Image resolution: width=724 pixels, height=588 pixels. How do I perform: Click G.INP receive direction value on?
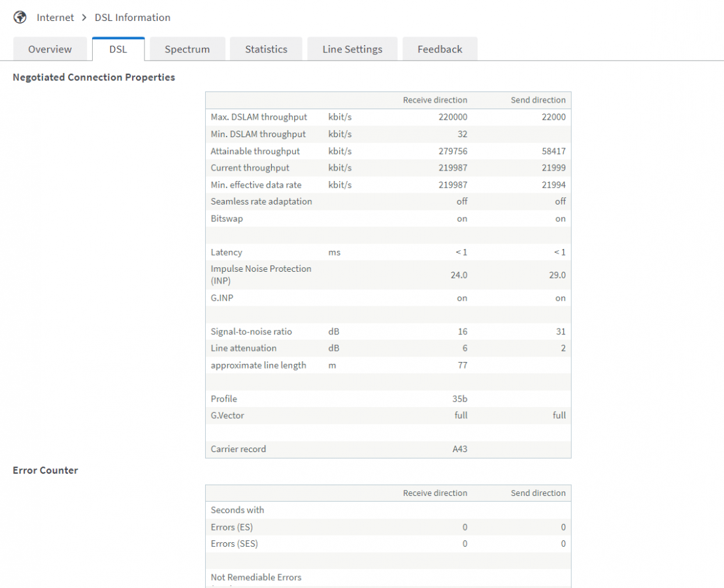[462, 298]
